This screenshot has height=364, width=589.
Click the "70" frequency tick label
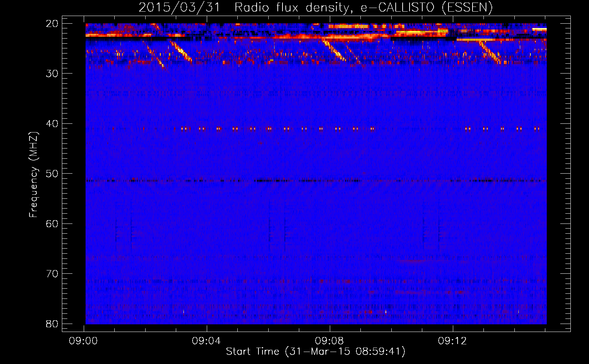point(52,274)
